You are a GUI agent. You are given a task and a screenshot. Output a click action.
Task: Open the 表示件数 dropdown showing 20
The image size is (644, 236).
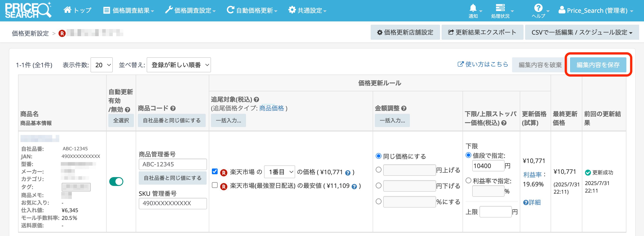point(102,65)
